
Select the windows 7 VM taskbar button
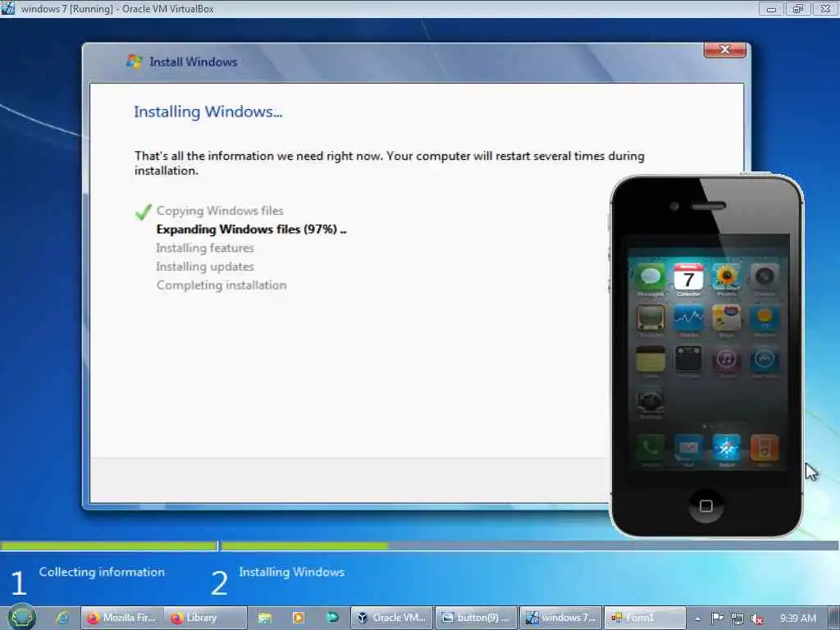point(561,618)
